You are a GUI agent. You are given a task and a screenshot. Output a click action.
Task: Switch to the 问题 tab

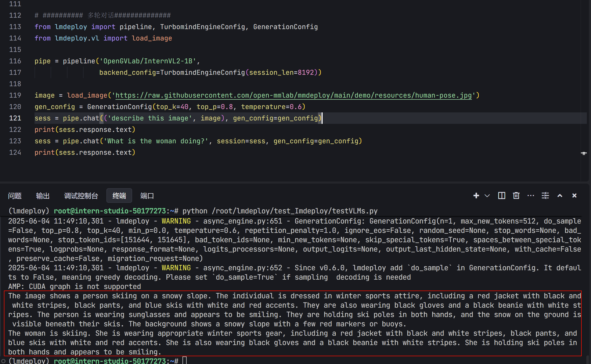point(15,196)
